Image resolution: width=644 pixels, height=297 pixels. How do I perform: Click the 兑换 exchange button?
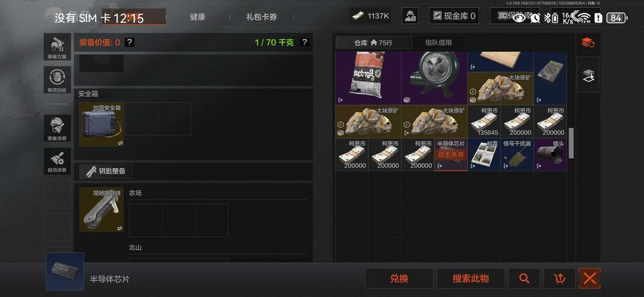coord(399,279)
